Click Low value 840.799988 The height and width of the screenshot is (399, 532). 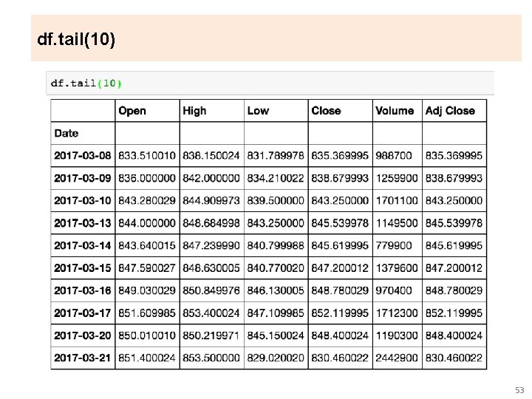click(x=276, y=245)
